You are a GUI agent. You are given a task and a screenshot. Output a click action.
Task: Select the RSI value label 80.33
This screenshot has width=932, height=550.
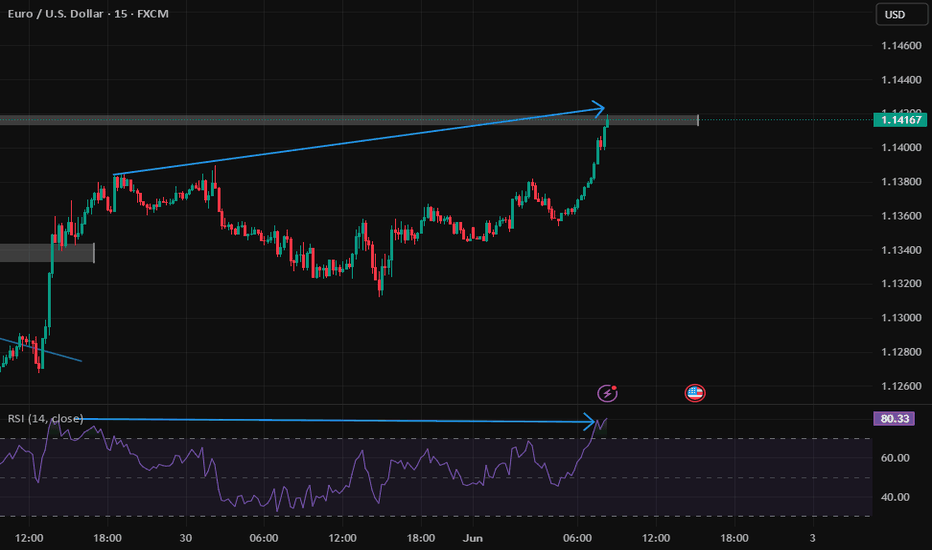[895, 419]
